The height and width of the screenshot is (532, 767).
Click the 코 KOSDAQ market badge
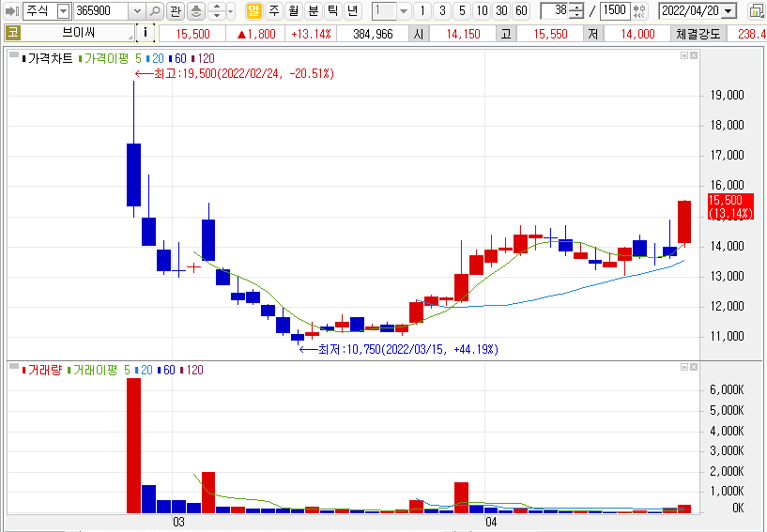coord(12,33)
